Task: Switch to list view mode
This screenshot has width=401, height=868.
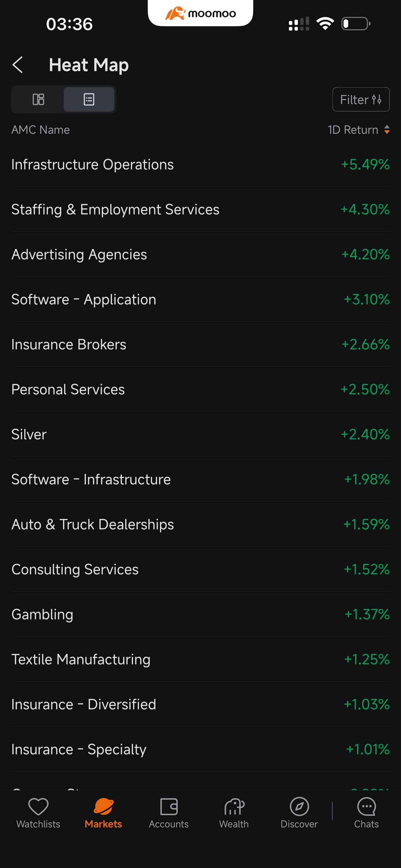Action: [x=89, y=99]
